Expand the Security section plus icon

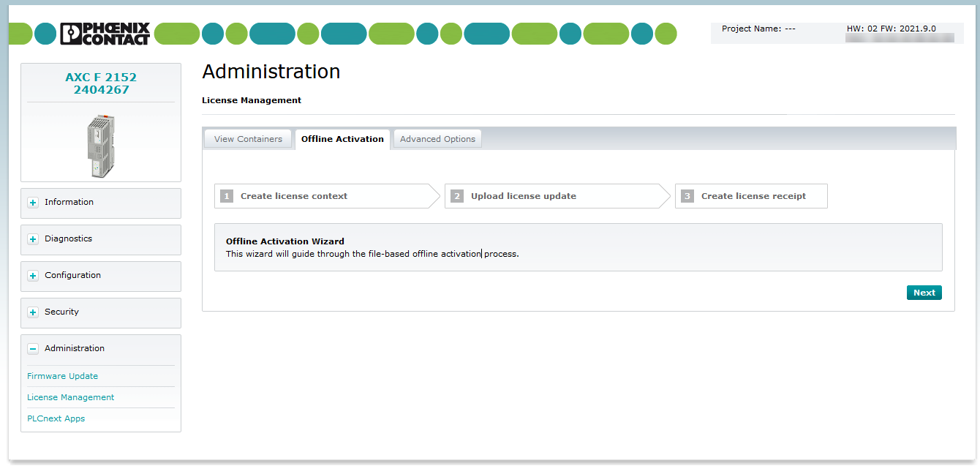point(33,312)
